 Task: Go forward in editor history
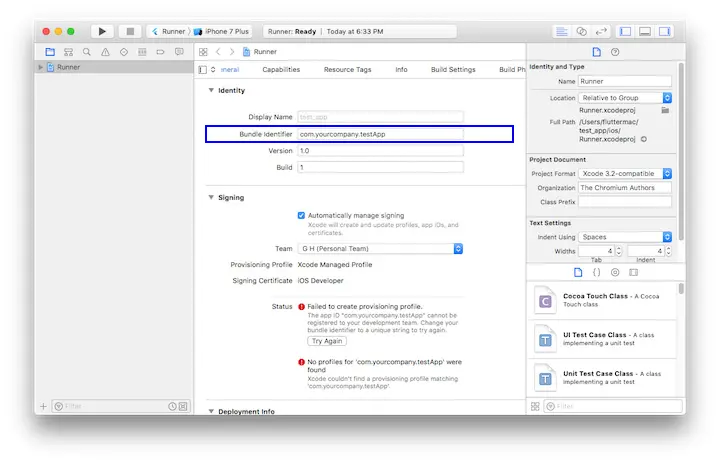[232, 52]
